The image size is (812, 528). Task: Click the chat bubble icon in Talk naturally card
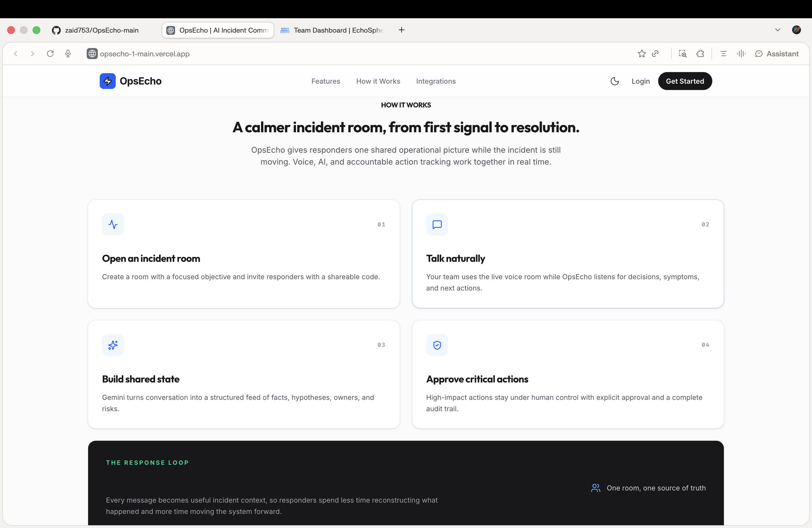tap(437, 225)
